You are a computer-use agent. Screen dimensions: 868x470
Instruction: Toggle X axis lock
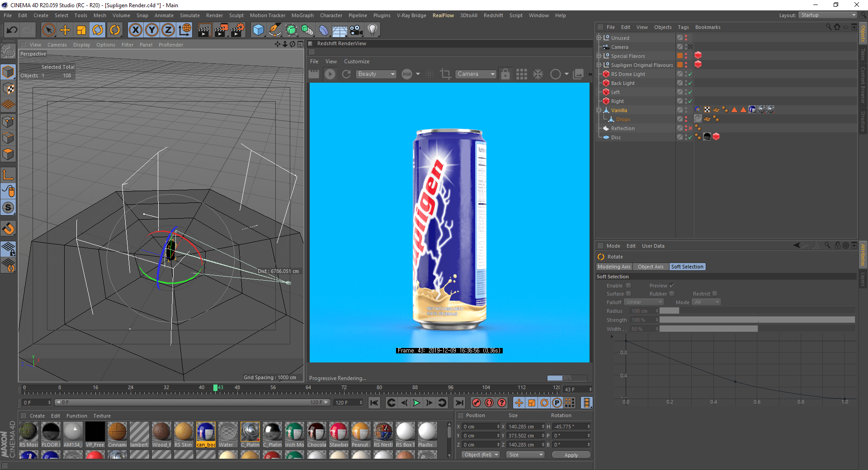(x=135, y=30)
